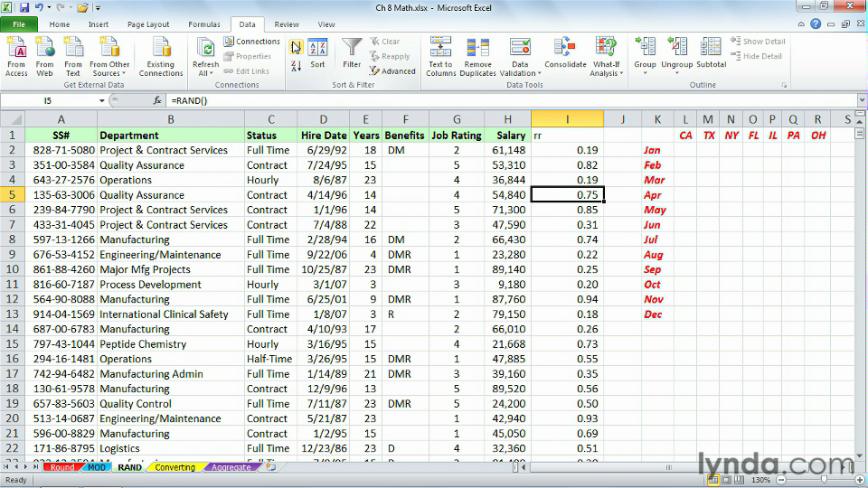The width and height of the screenshot is (868, 488).
Task: Open workbook Connections
Action: [252, 42]
